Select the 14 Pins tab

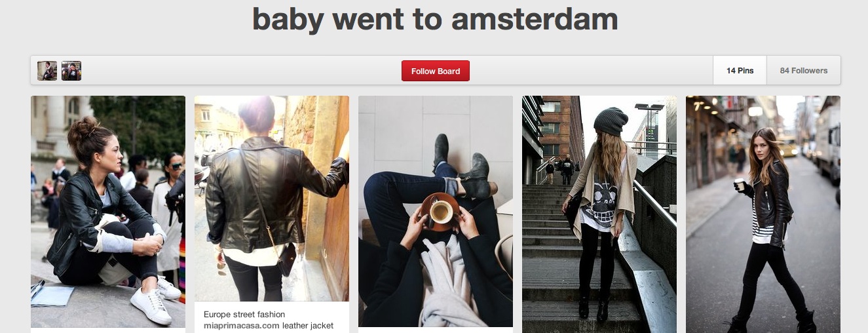[740, 71]
